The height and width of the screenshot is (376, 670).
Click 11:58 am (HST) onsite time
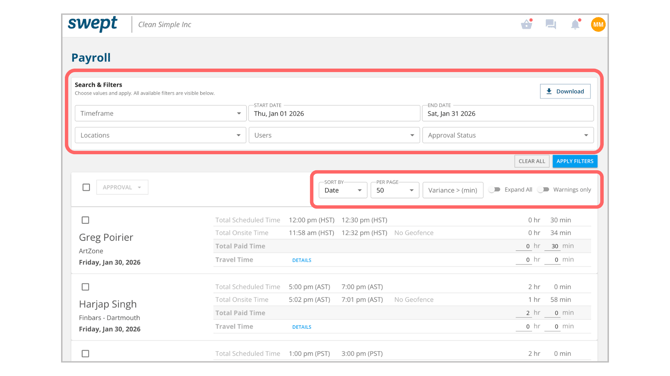tap(311, 233)
